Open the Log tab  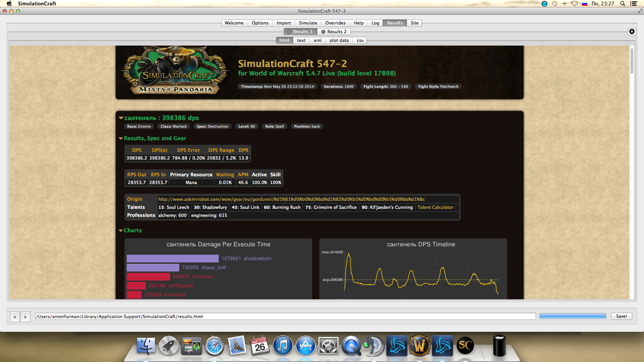(x=375, y=23)
